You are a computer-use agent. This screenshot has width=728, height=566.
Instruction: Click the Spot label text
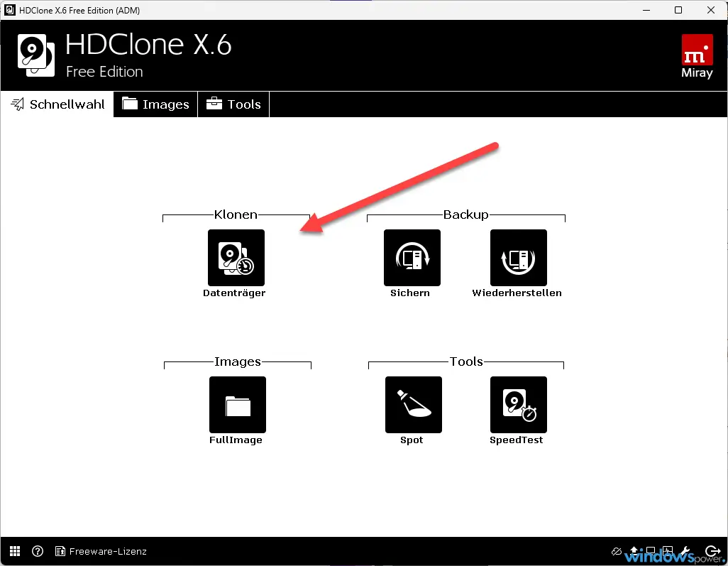pyautogui.click(x=412, y=440)
